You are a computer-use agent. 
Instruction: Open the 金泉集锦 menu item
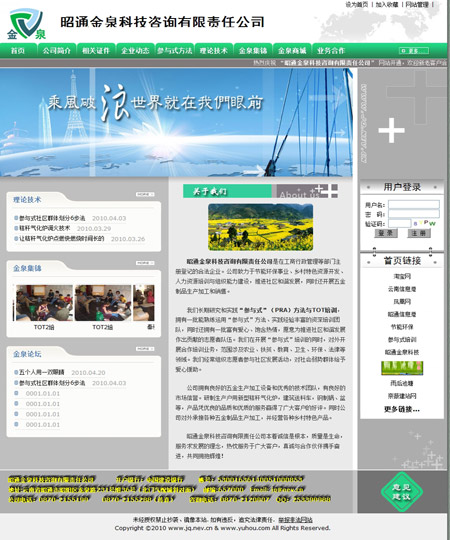click(253, 51)
